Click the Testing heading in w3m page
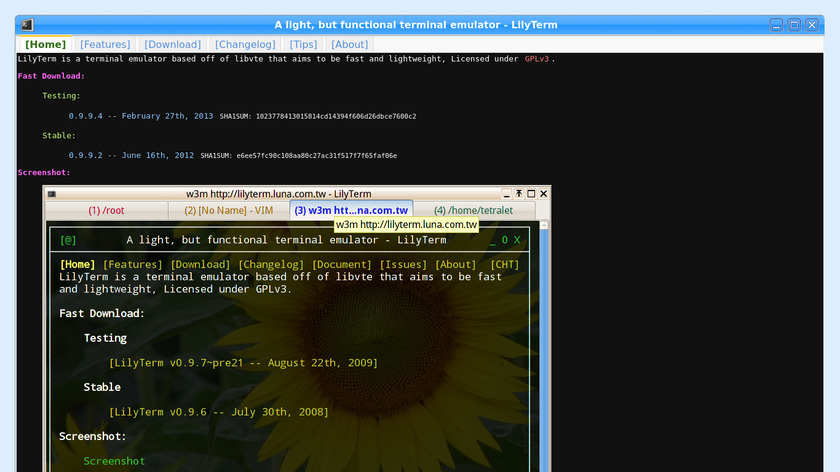This screenshot has width=840, height=472. pyautogui.click(x=105, y=338)
